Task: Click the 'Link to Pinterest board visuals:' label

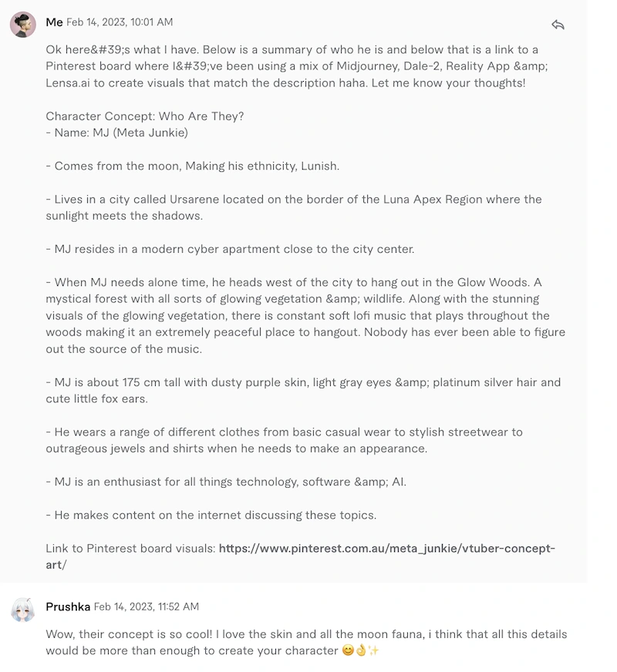Action: pyautogui.click(x=130, y=548)
